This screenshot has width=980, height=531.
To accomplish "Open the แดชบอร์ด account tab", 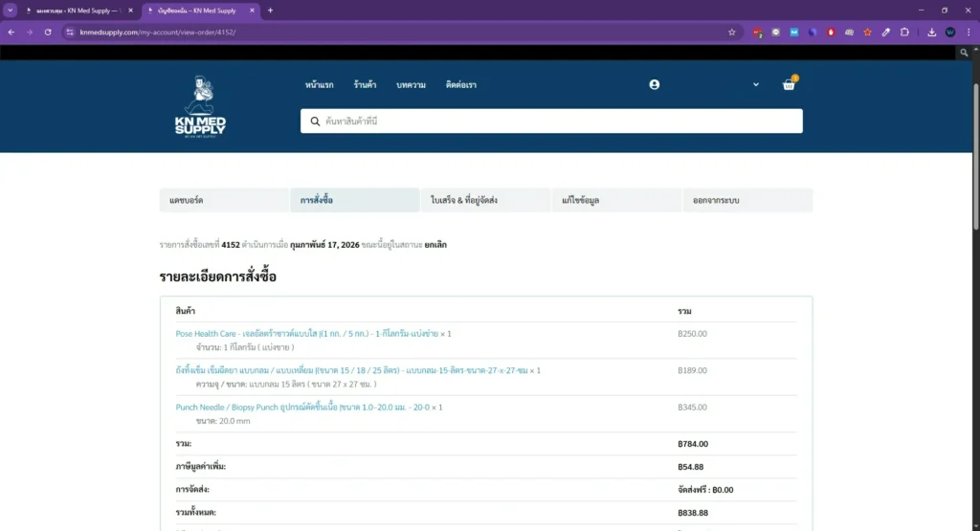I will (224, 200).
